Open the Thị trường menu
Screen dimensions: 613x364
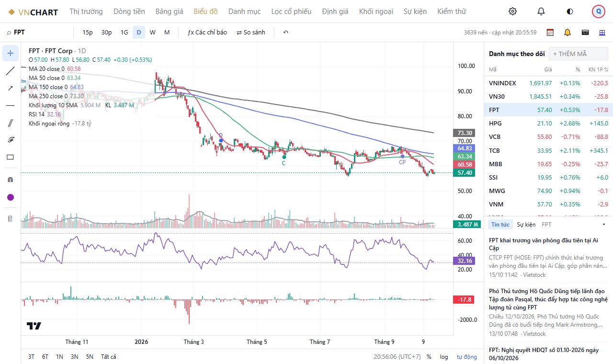[x=86, y=11]
